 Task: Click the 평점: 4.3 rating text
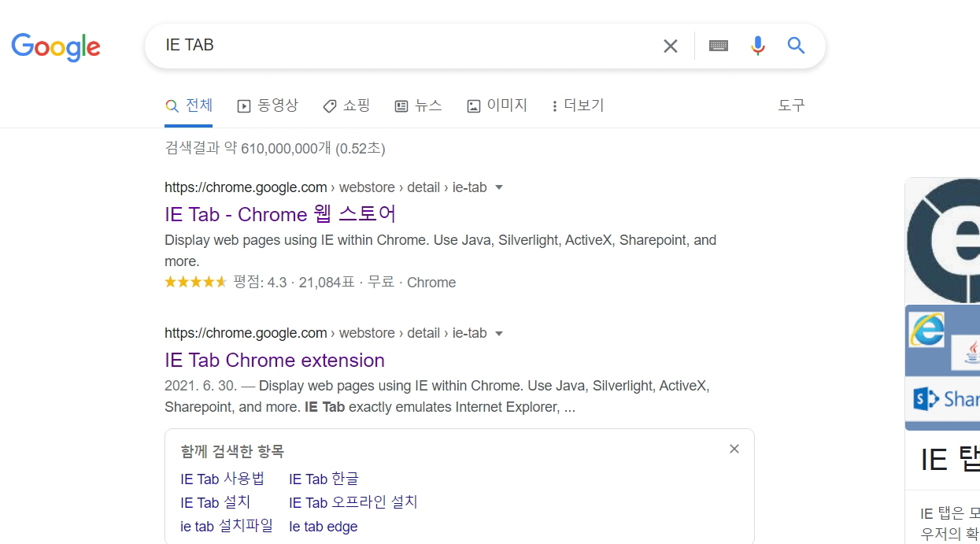click(x=260, y=282)
